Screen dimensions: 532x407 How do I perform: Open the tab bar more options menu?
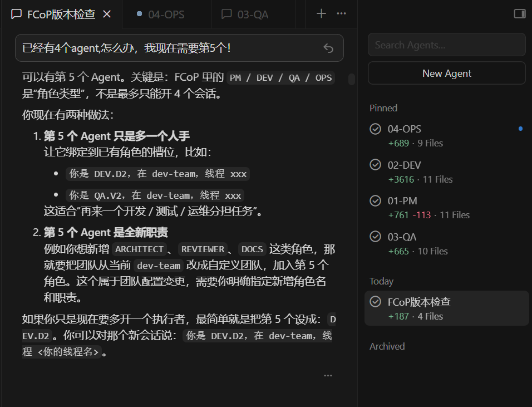(x=341, y=13)
